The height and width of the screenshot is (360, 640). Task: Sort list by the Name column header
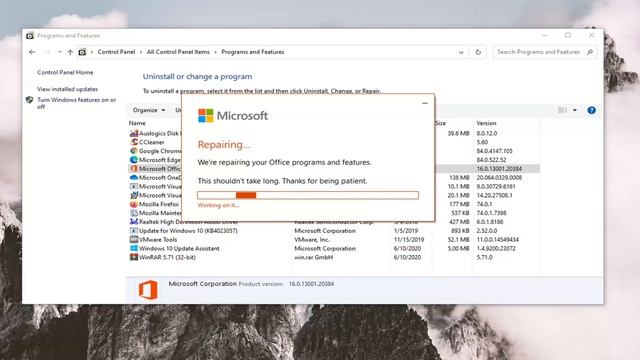click(x=137, y=123)
